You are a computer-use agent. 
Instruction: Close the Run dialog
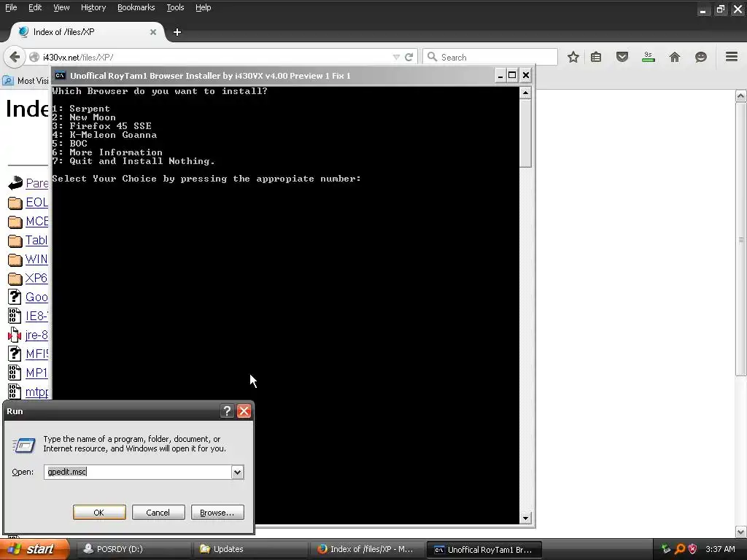[x=244, y=411]
